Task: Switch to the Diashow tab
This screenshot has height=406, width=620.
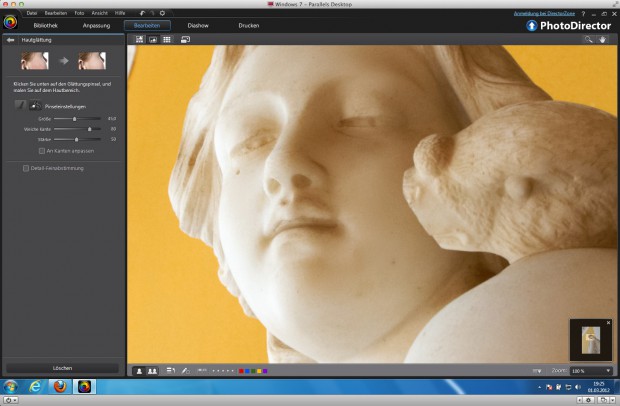Action: [x=198, y=25]
